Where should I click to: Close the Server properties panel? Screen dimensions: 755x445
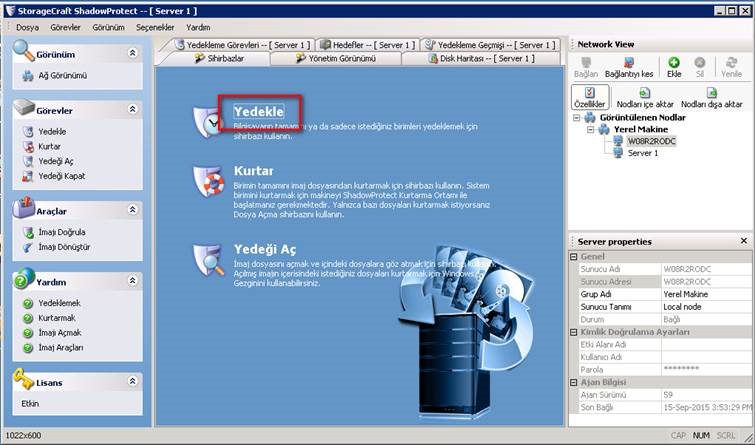coord(744,240)
